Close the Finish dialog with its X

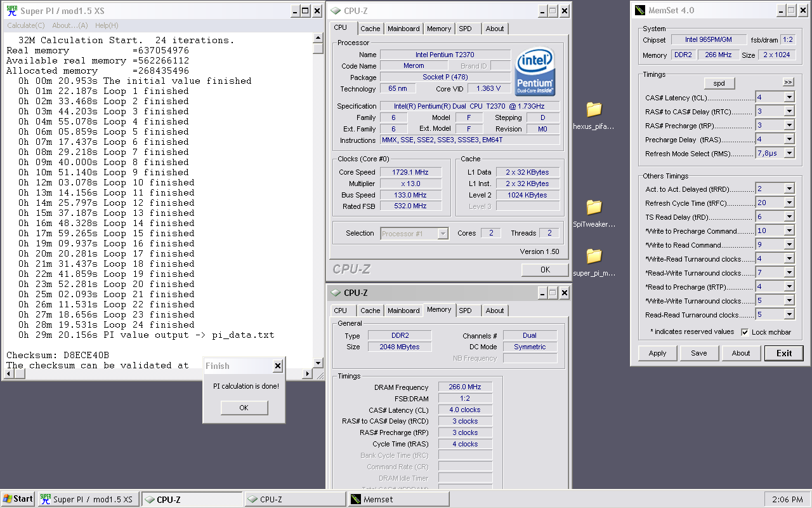277,366
